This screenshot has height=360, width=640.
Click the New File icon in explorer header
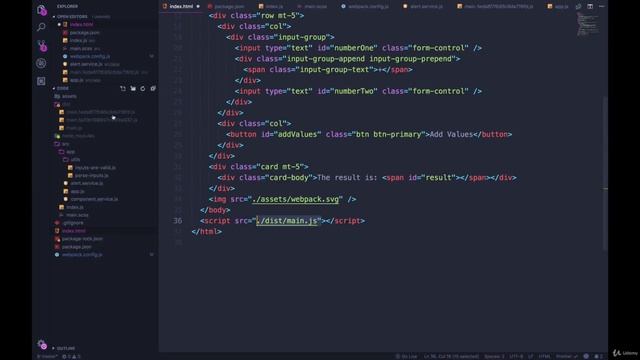tap(123, 88)
